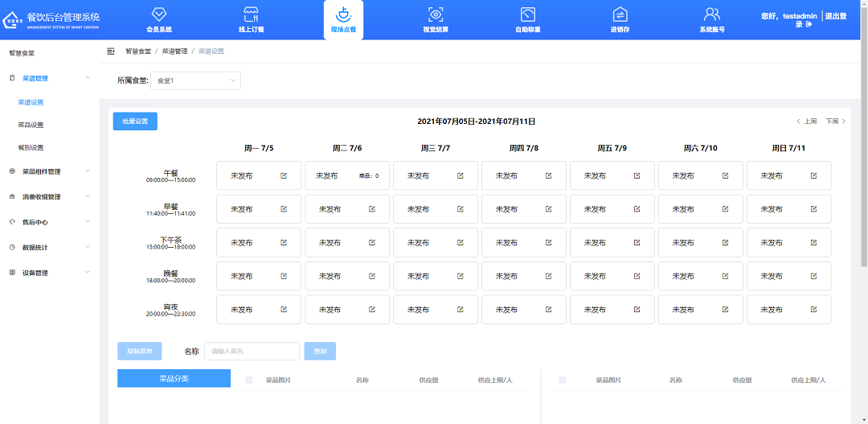
Task: Tick select-all checkbox in right 菜品图片 table
Action: pos(563,380)
